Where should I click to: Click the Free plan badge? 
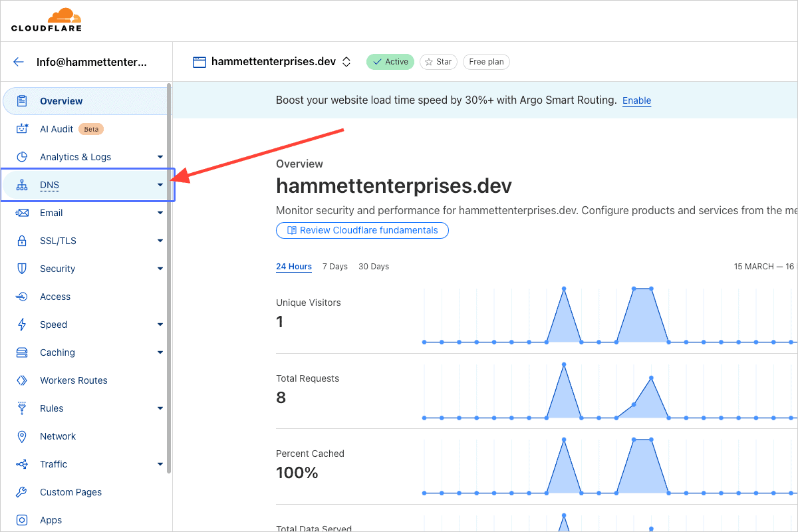click(486, 62)
